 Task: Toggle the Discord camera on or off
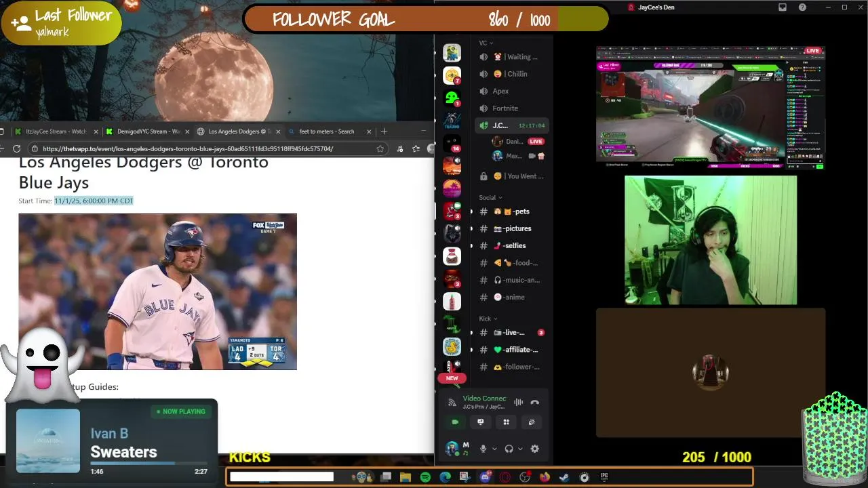(x=455, y=422)
